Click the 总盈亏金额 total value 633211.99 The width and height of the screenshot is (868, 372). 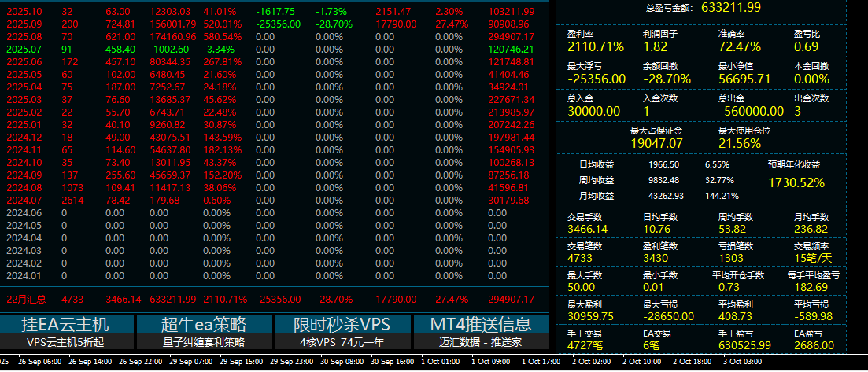(731, 7)
